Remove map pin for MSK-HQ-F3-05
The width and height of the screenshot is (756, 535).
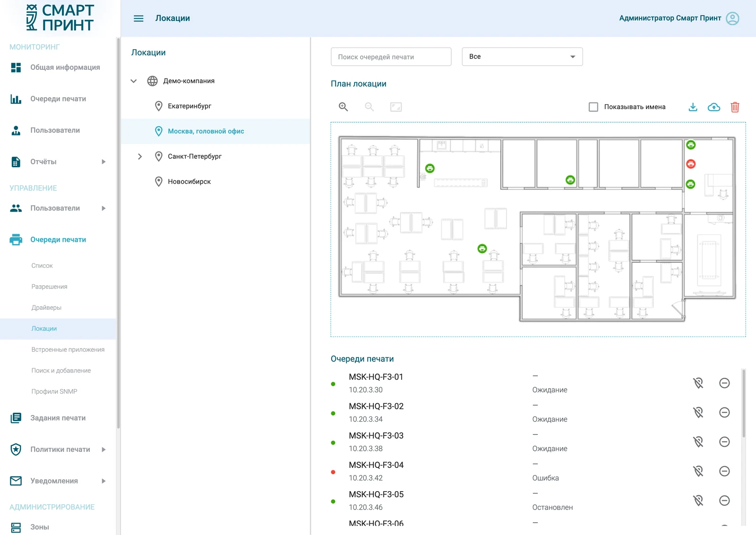698,500
